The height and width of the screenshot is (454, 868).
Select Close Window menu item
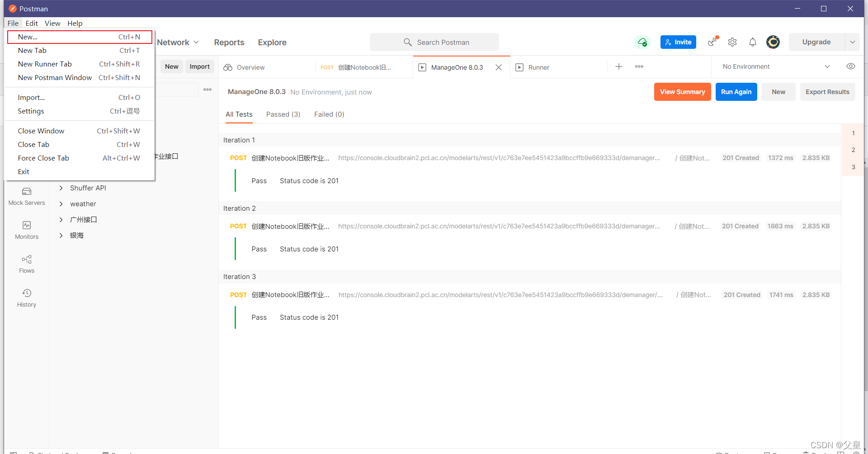80,131
